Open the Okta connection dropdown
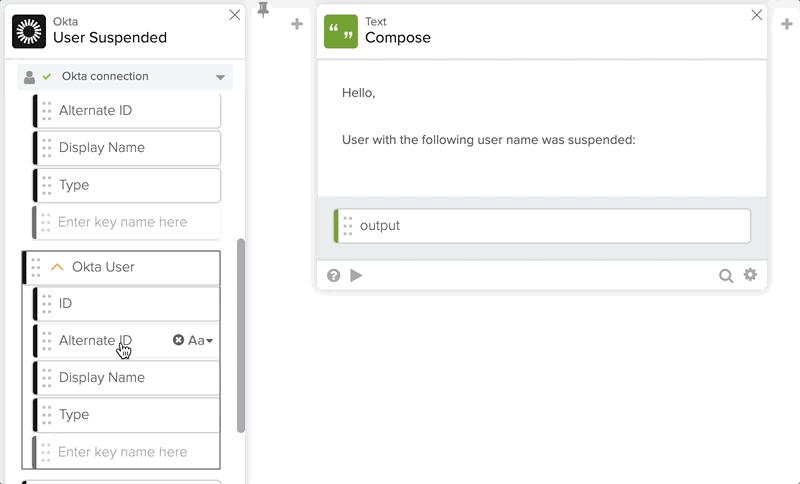 [x=220, y=77]
